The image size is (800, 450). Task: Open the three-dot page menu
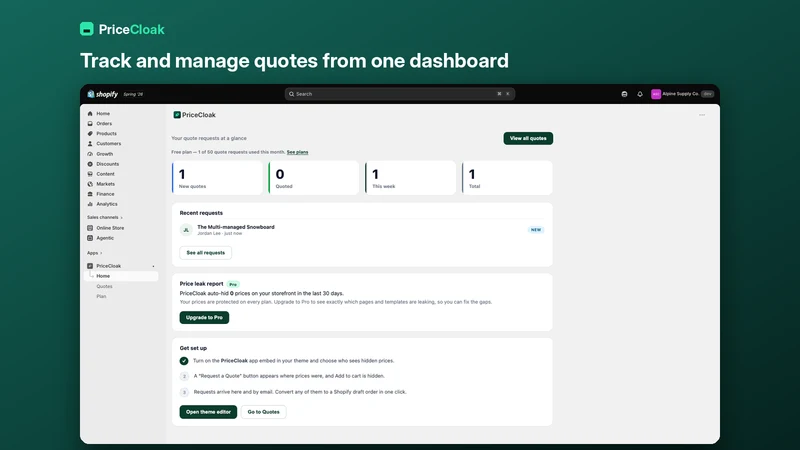(702, 115)
